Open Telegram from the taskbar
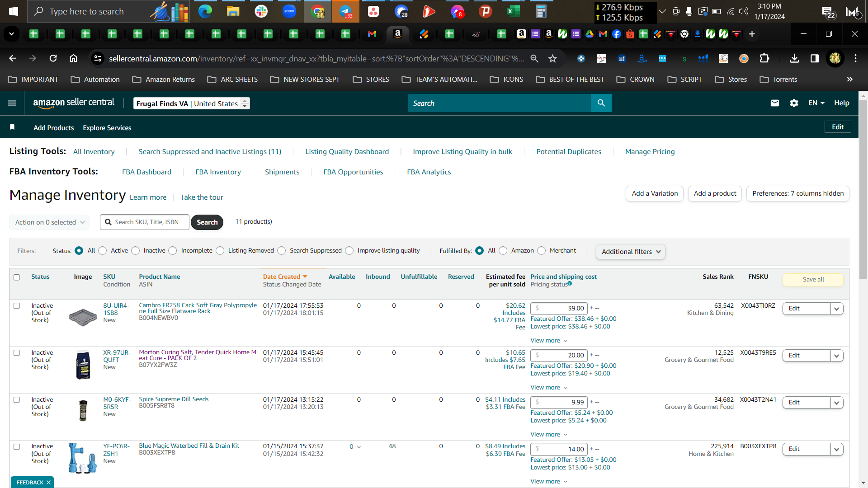 346,11
